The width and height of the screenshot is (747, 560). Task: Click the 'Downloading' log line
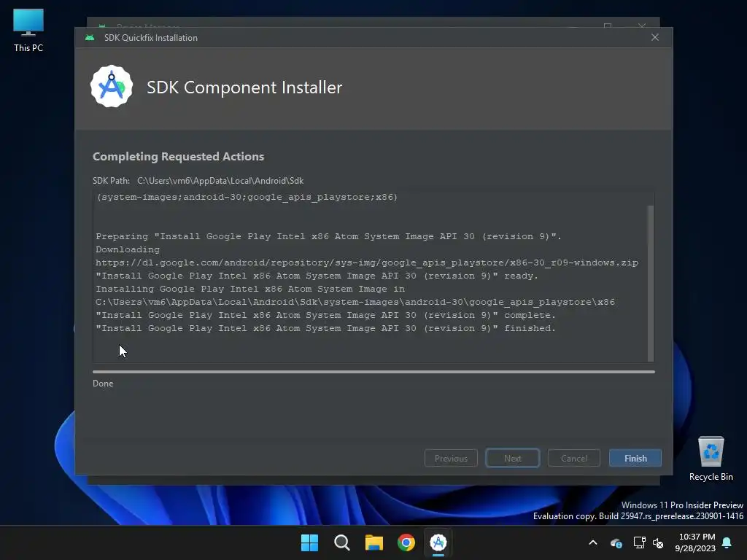pyautogui.click(x=128, y=249)
